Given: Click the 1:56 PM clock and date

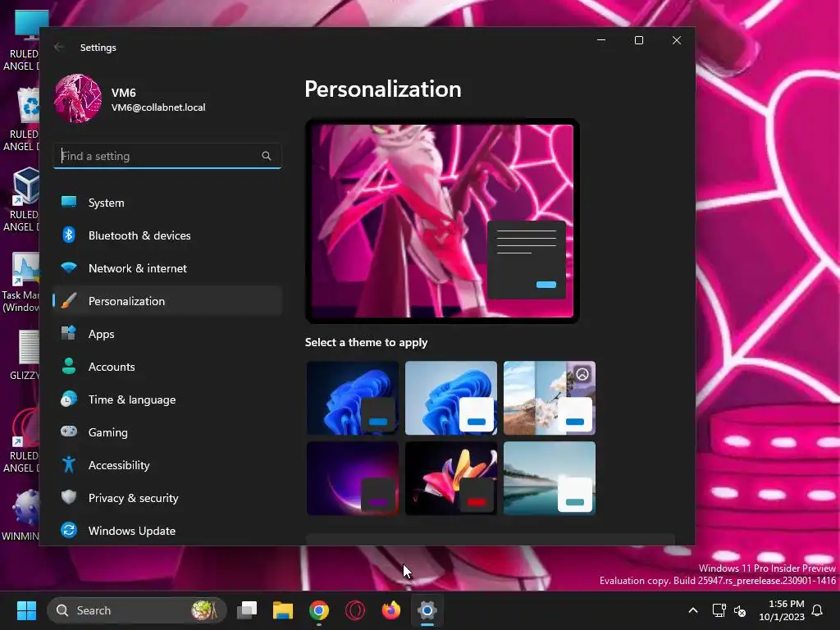Looking at the screenshot, I should point(782,610).
